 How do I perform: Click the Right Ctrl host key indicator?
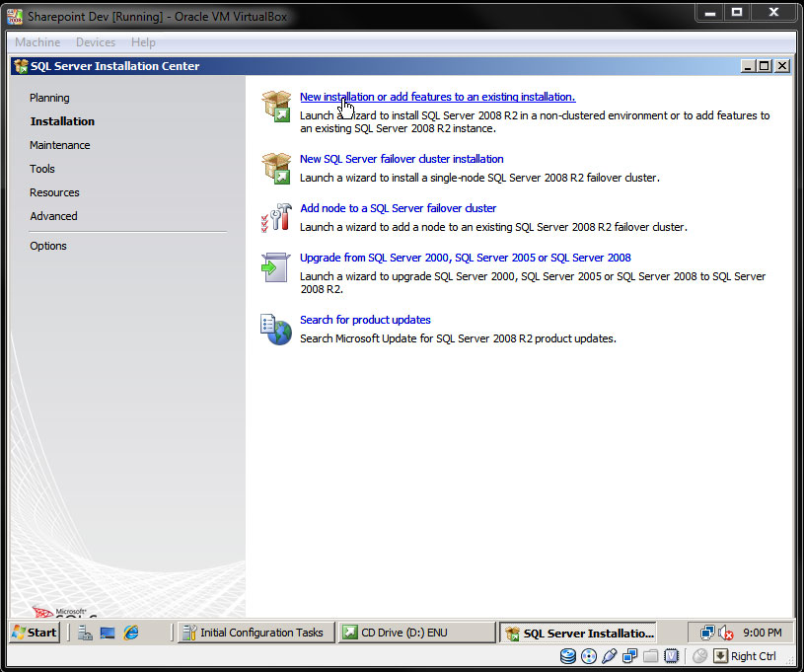click(x=745, y=656)
